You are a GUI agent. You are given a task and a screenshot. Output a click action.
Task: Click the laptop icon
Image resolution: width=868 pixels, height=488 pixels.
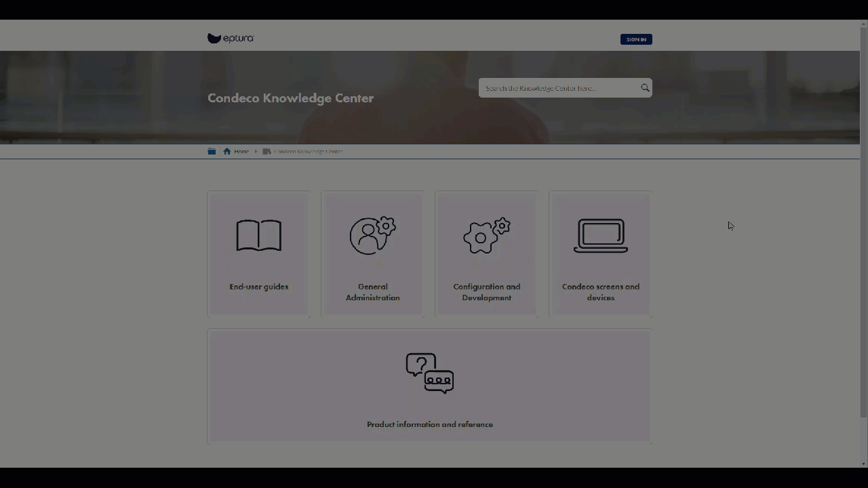coord(601,236)
